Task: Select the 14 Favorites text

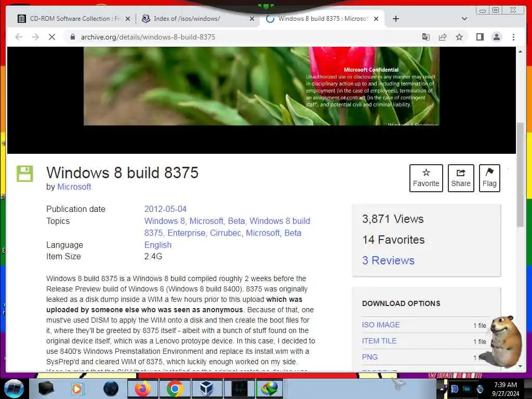Action: (x=393, y=240)
